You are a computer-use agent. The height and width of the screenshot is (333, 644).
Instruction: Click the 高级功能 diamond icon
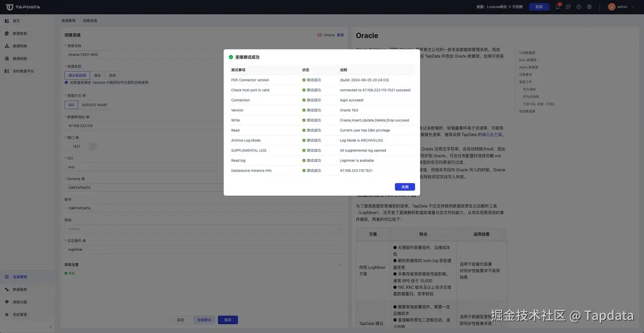pyautogui.click(x=7, y=302)
